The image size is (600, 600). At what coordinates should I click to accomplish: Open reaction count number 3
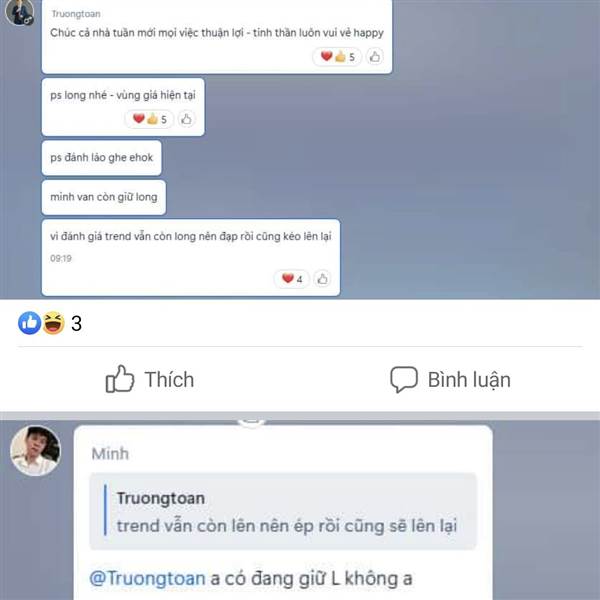(76, 324)
